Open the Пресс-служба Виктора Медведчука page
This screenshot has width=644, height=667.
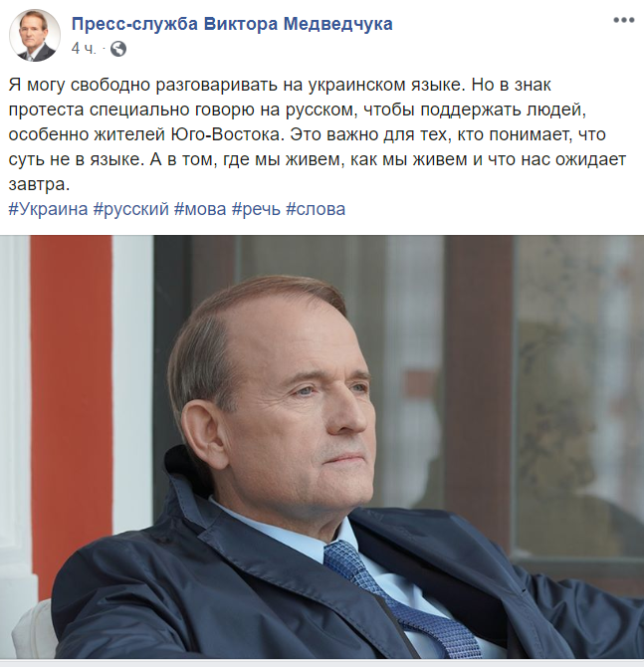(x=232, y=24)
